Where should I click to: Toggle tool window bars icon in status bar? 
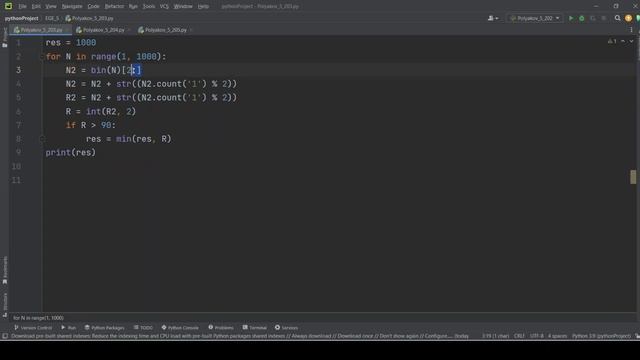point(5,336)
